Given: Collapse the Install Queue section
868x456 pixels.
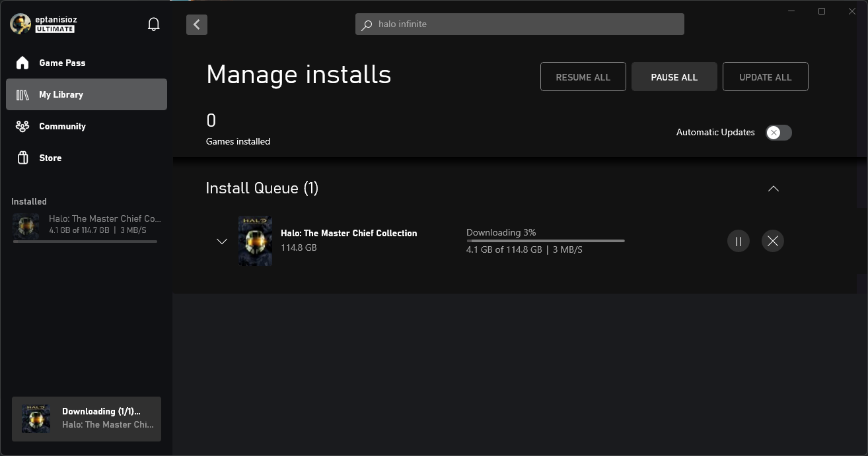Looking at the screenshot, I should (x=773, y=189).
